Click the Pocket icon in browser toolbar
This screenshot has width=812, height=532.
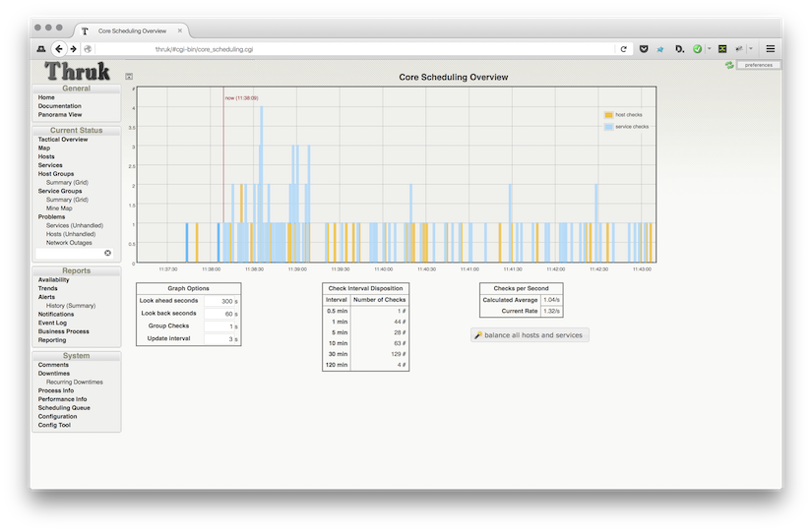[x=644, y=48]
